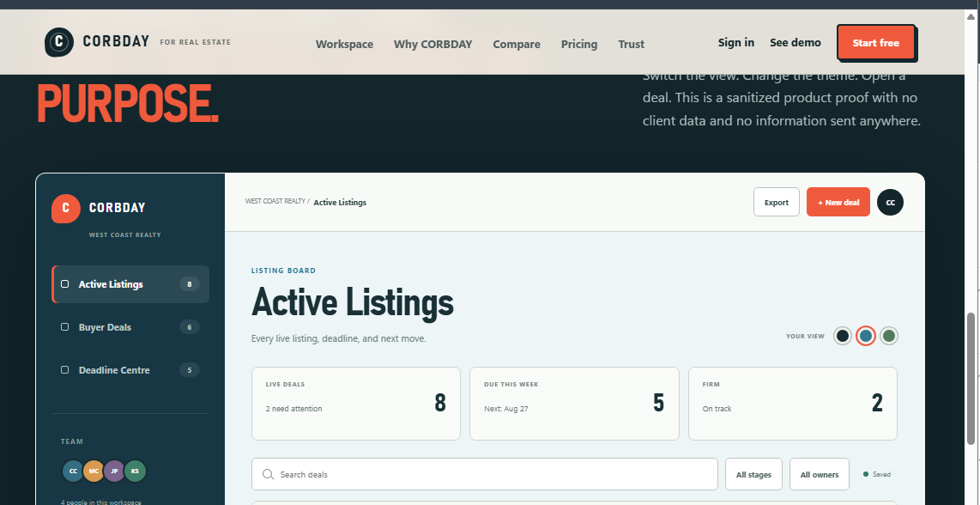
Task: Open Buyer Deals in sidebar
Action: [130, 326]
